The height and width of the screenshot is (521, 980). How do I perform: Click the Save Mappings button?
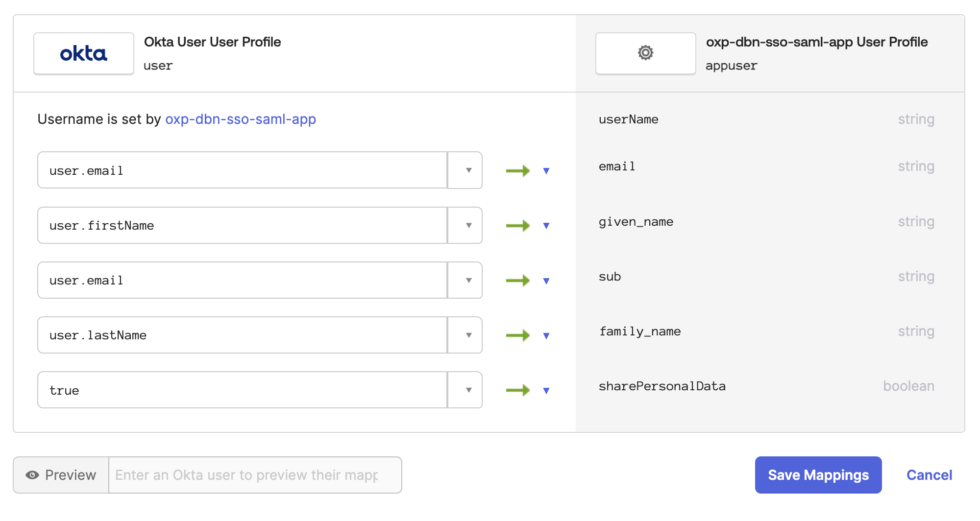(818, 475)
